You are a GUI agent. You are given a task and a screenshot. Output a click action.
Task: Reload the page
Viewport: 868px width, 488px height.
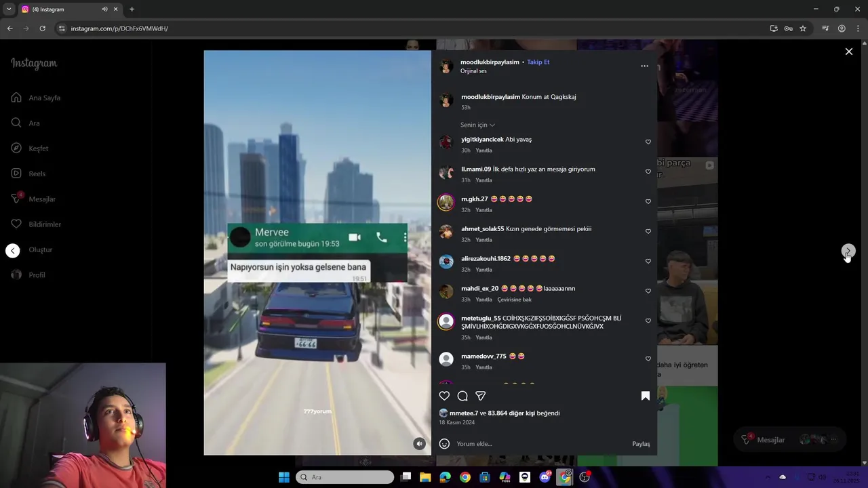(42, 28)
